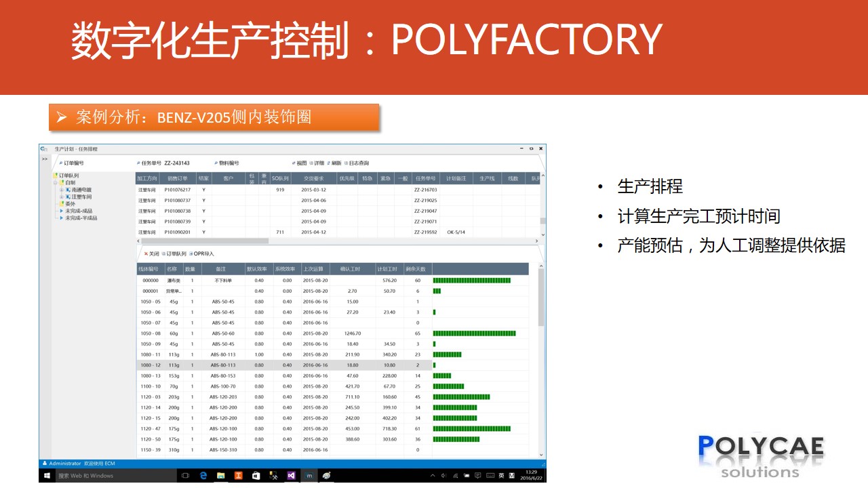Open the Windows Store taskbar icon
This screenshot has height=488, width=868.
pos(256,476)
